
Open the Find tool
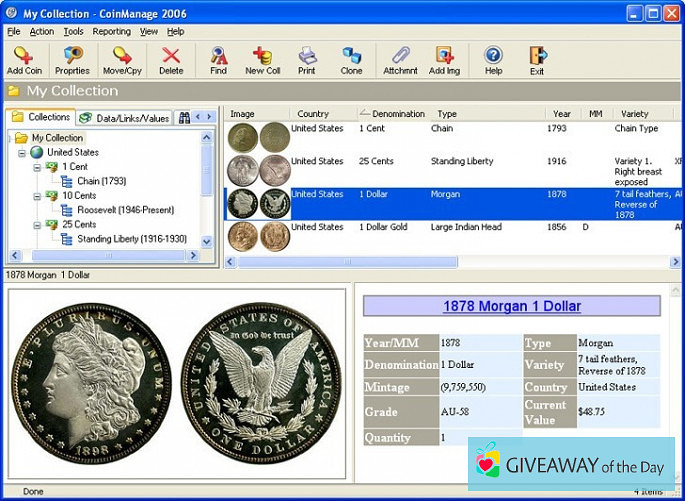(218, 60)
